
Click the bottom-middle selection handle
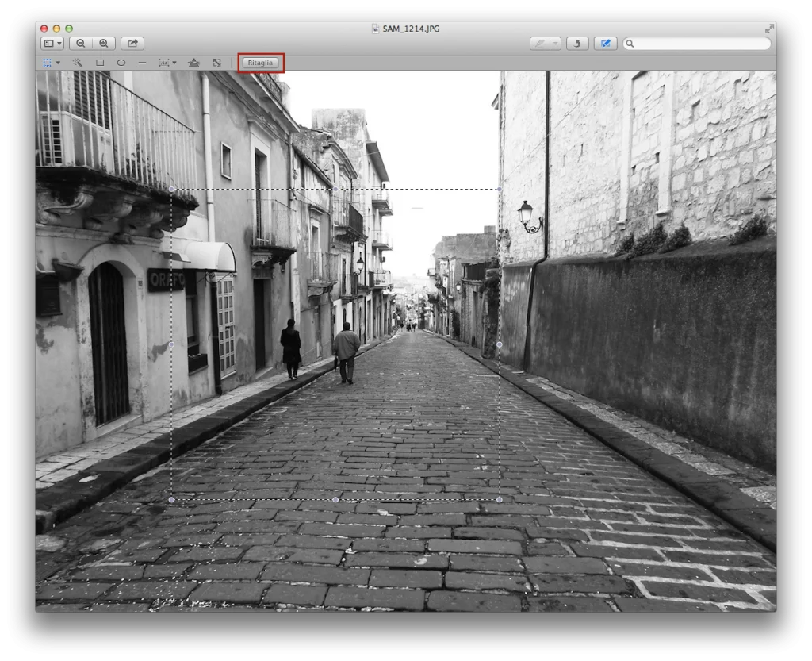(x=335, y=500)
